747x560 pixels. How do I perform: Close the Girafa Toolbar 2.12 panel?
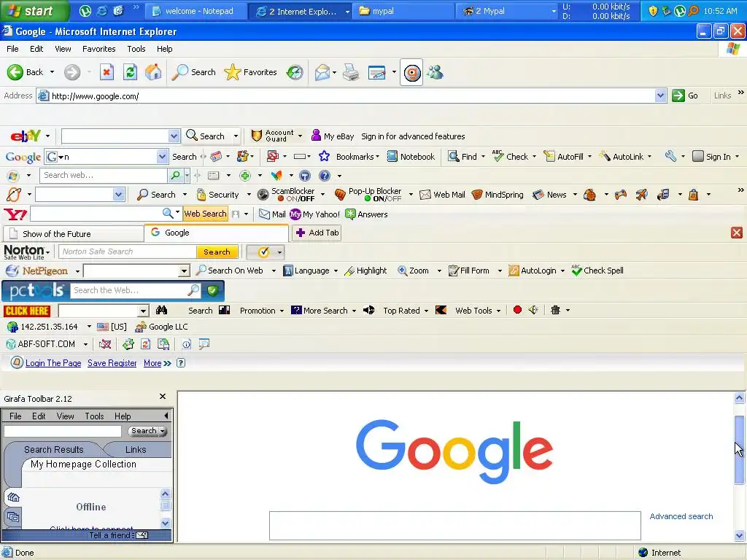pyautogui.click(x=163, y=397)
